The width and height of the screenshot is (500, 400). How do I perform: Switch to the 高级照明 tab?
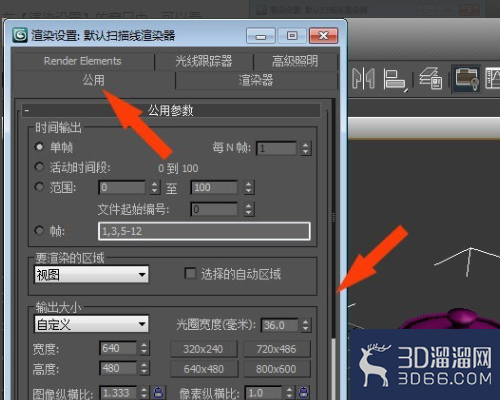pos(295,61)
